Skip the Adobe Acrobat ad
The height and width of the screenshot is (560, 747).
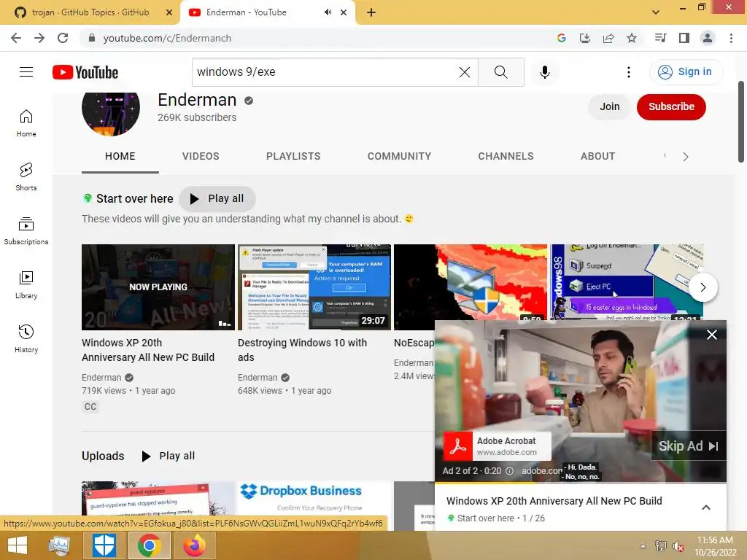click(689, 446)
